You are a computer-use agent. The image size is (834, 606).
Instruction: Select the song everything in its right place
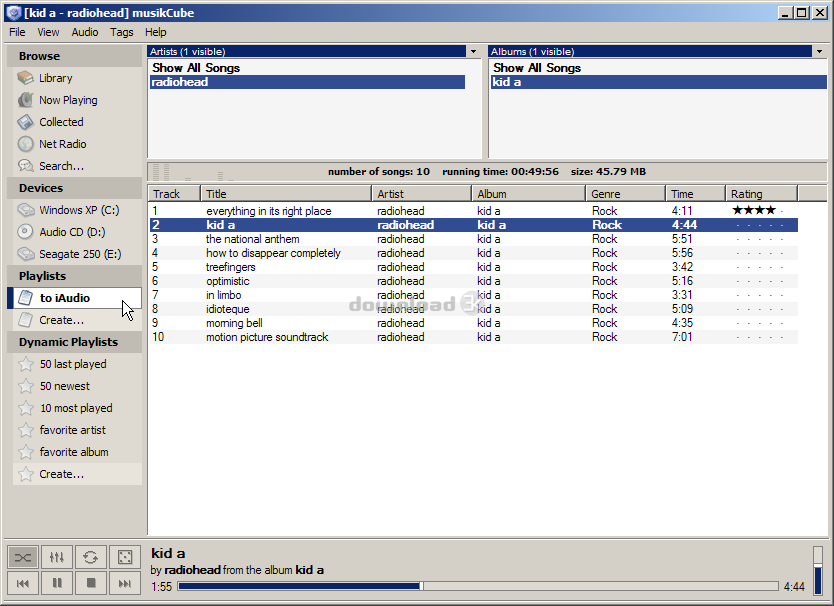tap(473, 211)
